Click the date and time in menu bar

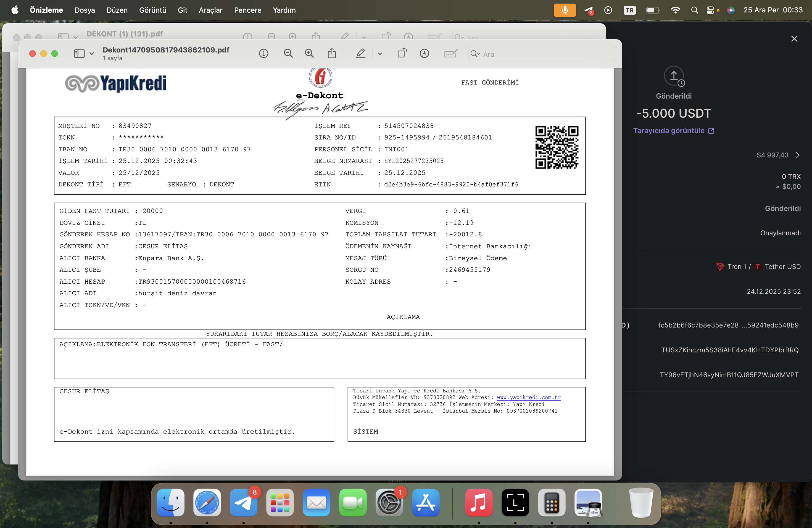coord(773,10)
